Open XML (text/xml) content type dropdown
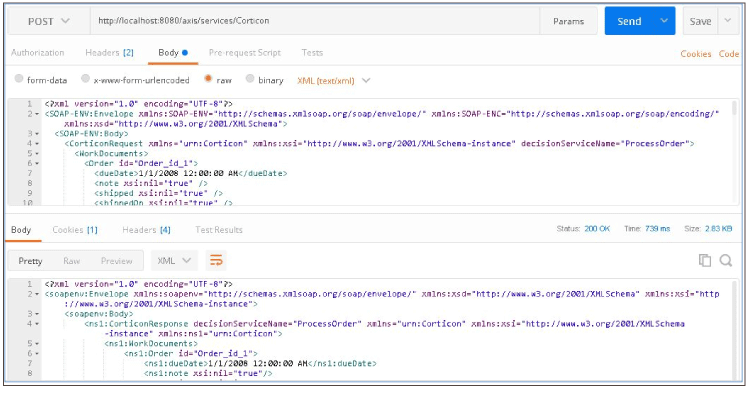750x393 pixels. click(x=333, y=81)
